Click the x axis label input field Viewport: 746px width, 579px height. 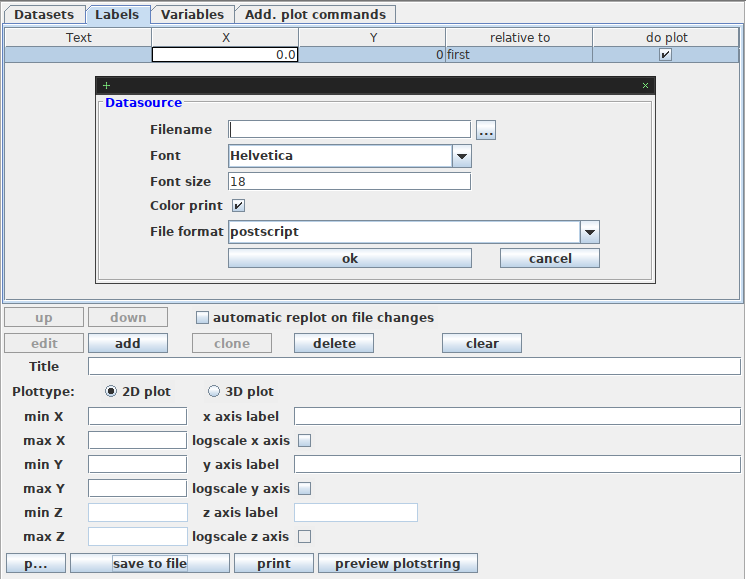point(517,416)
